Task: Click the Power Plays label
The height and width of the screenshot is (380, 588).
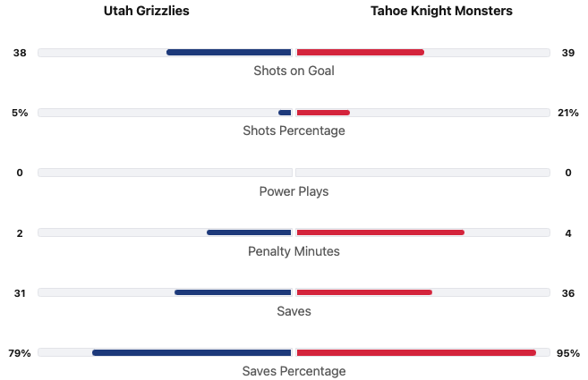Action: point(294,191)
